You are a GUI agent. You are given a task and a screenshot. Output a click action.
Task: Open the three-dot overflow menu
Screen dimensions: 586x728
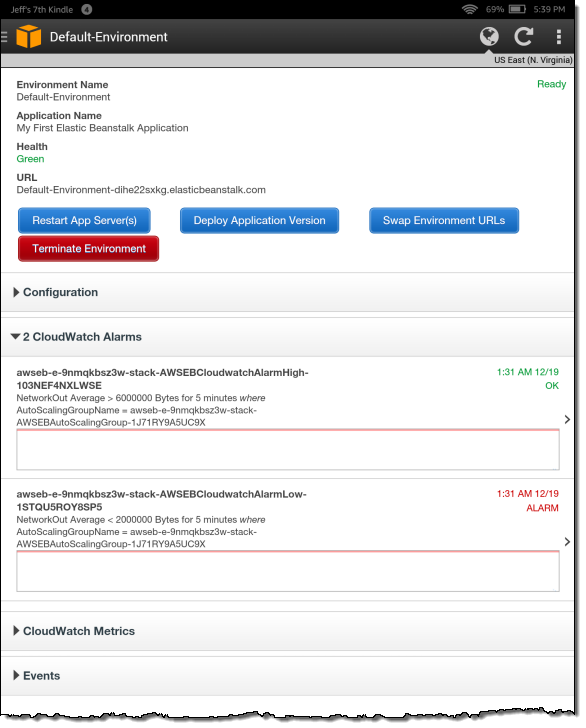(x=559, y=37)
